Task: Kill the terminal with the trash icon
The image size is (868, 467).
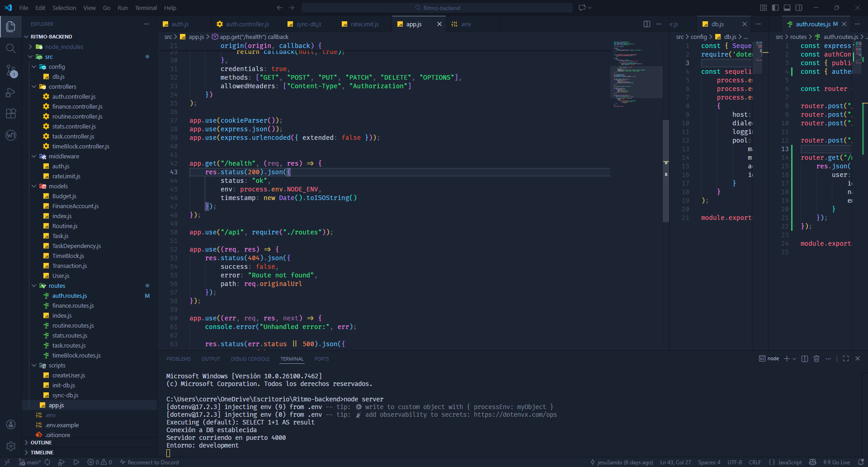Action: 816,358
